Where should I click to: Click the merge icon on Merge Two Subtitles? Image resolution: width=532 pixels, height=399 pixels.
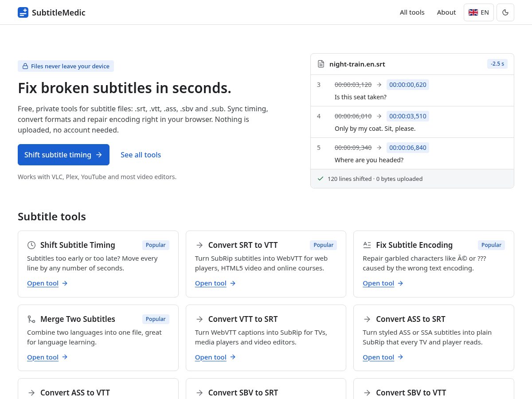click(31, 319)
